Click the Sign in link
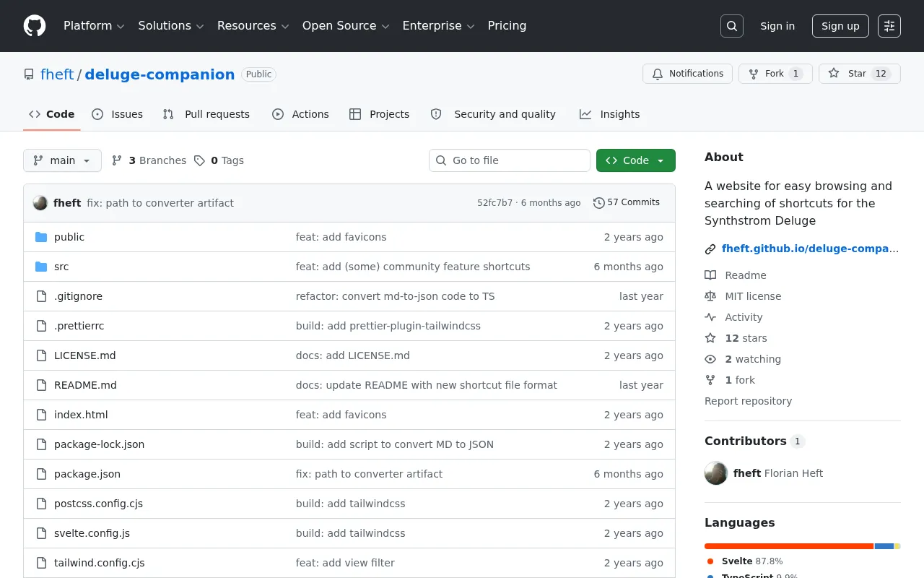924x578 pixels. (777, 26)
